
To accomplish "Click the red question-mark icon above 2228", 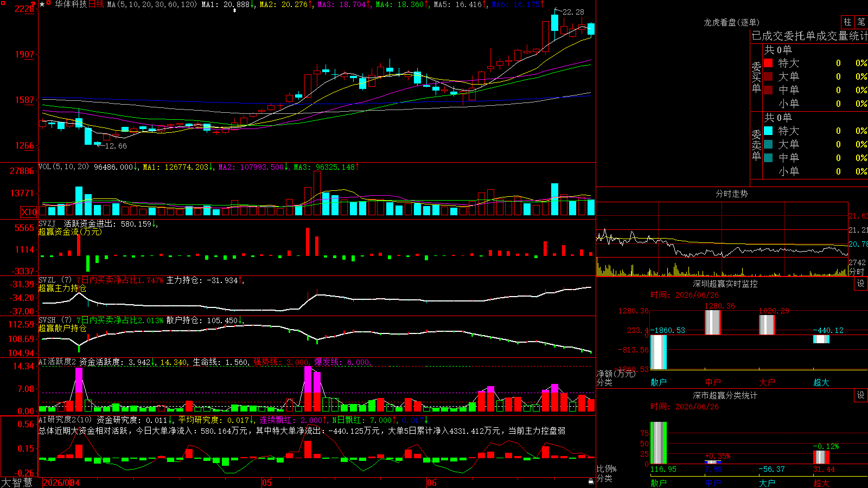I will point(34,4).
